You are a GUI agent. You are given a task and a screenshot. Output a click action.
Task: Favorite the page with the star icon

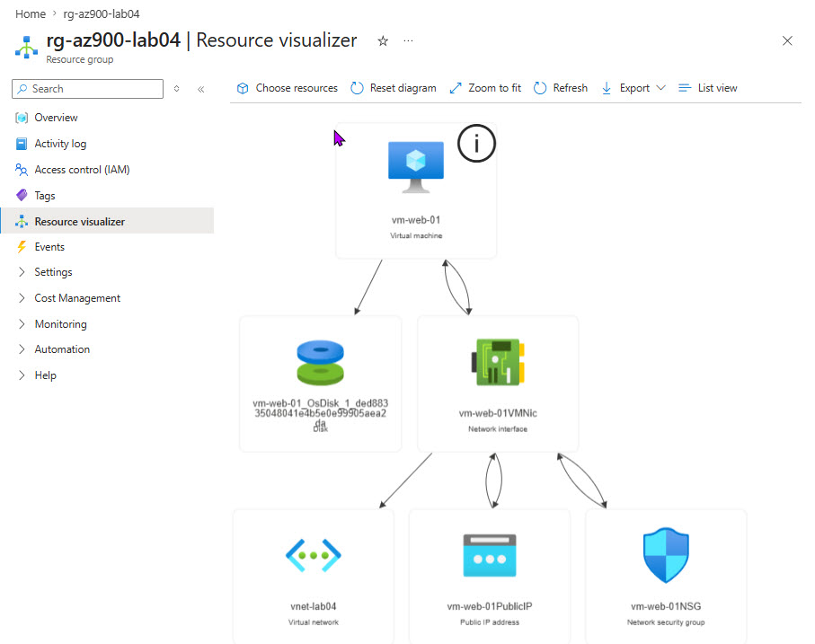[383, 40]
